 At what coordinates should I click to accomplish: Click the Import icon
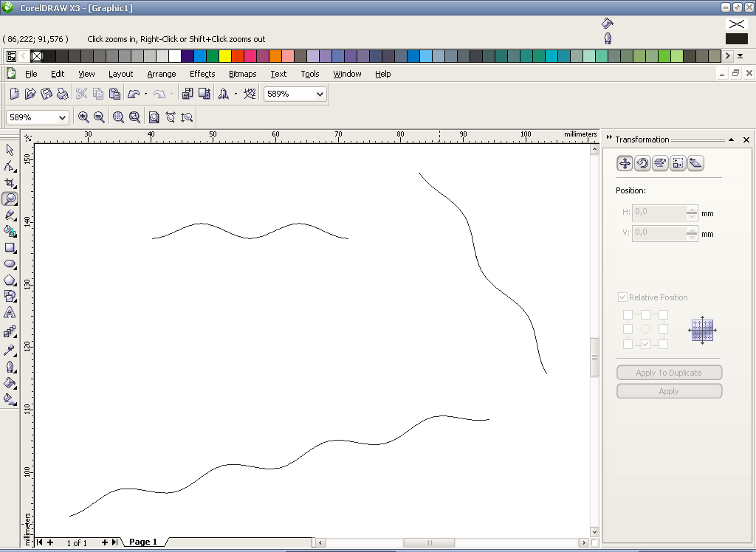(x=188, y=94)
